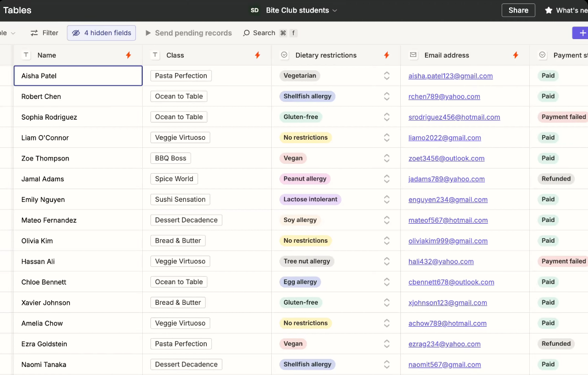
Task: Click the Egg allergy tag
Action: 300,282
